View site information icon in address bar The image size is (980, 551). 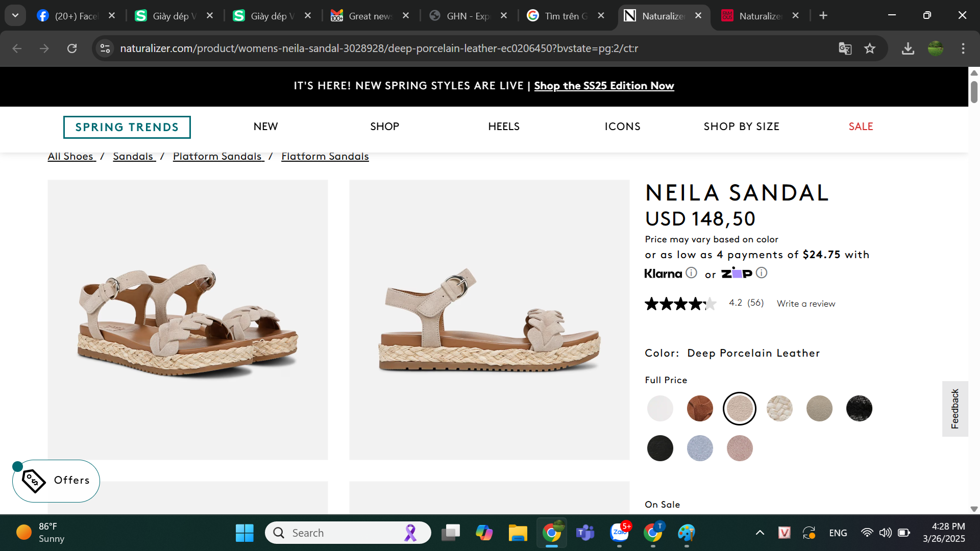(105, 48)
